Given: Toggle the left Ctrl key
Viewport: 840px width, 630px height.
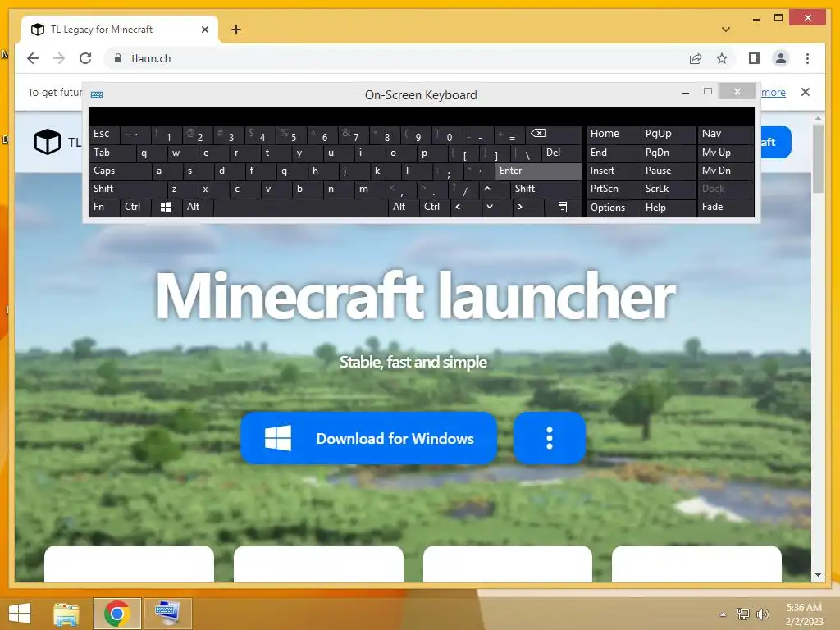Looking at the screenshot, I should pyautogui.click(x=135, y=207).
